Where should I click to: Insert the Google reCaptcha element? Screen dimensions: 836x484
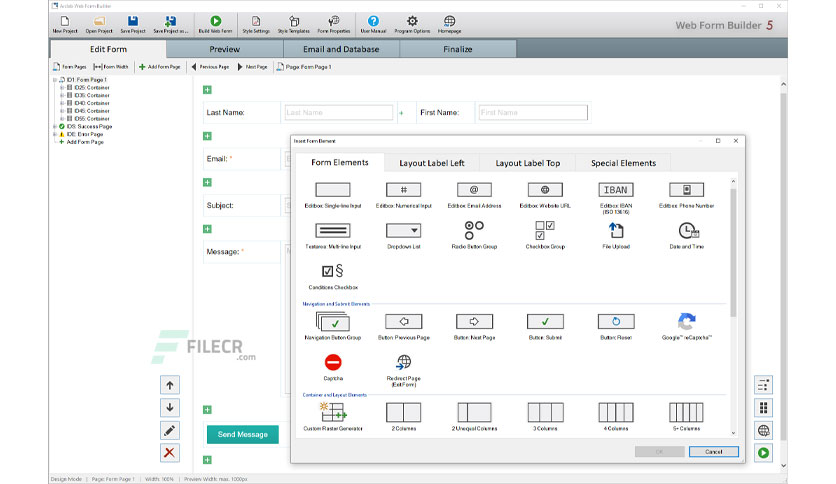686,326
